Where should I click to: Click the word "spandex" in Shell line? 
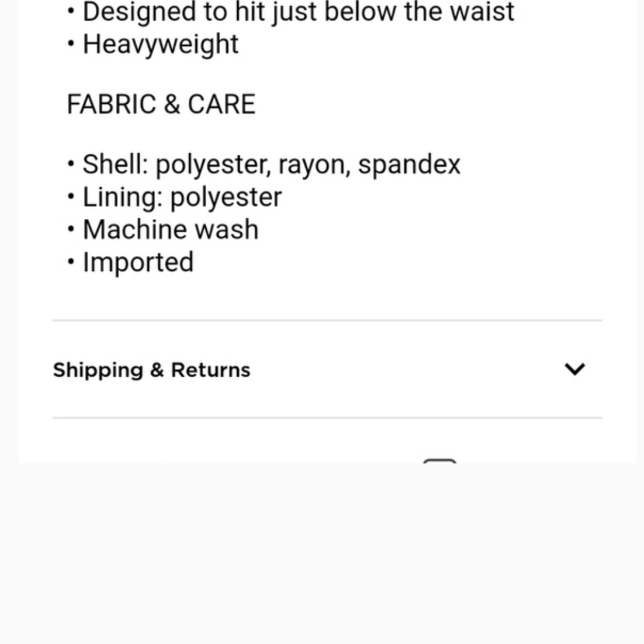point(409,165)
